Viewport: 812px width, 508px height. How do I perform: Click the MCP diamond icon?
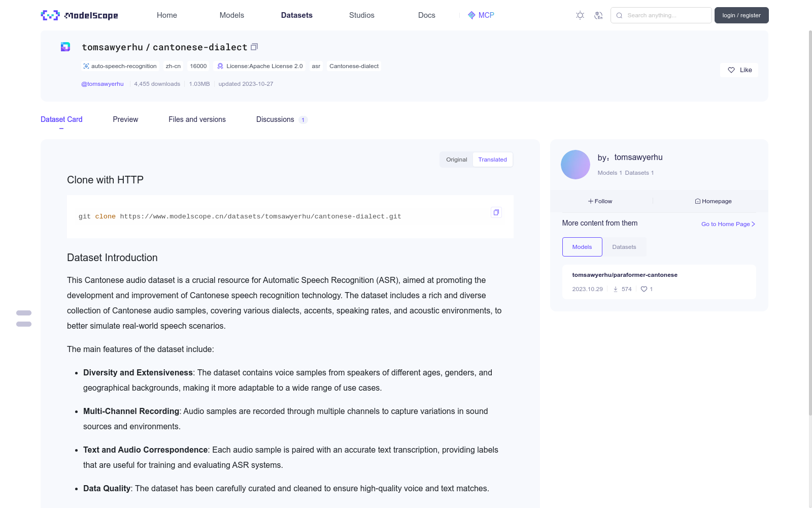click(x=471, y=15)
